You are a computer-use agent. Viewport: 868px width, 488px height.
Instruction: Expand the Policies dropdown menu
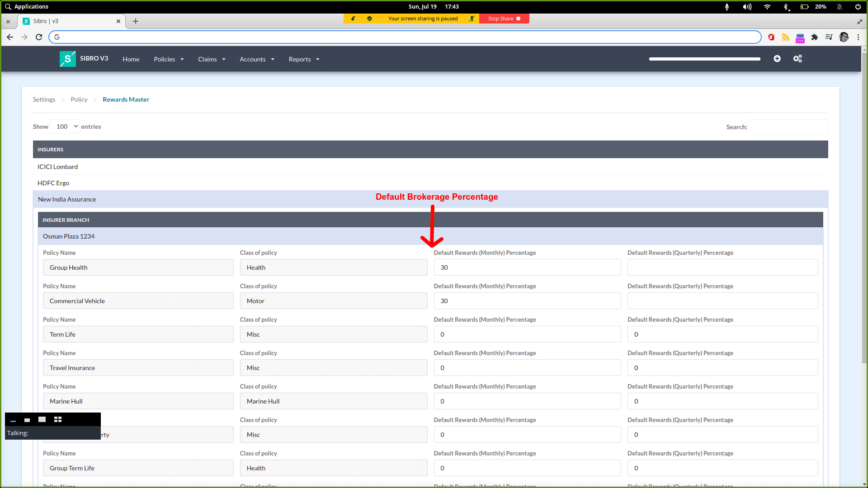(169, 59)
